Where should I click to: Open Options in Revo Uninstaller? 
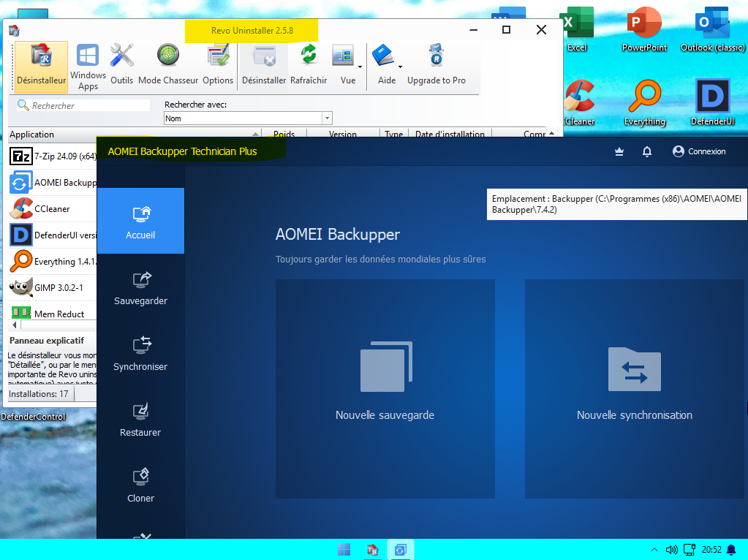point(218,65)
